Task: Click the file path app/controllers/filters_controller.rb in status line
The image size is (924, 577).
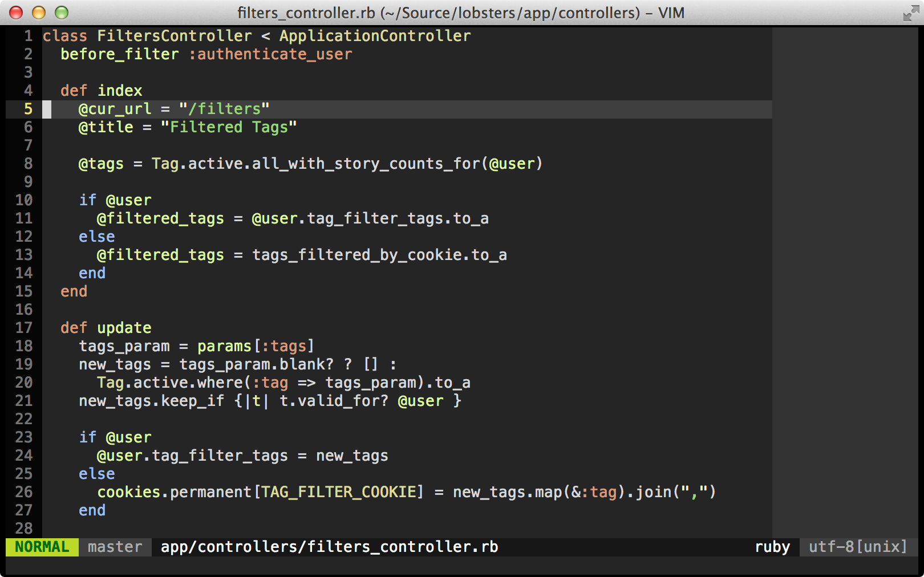Action: point(330,547)
